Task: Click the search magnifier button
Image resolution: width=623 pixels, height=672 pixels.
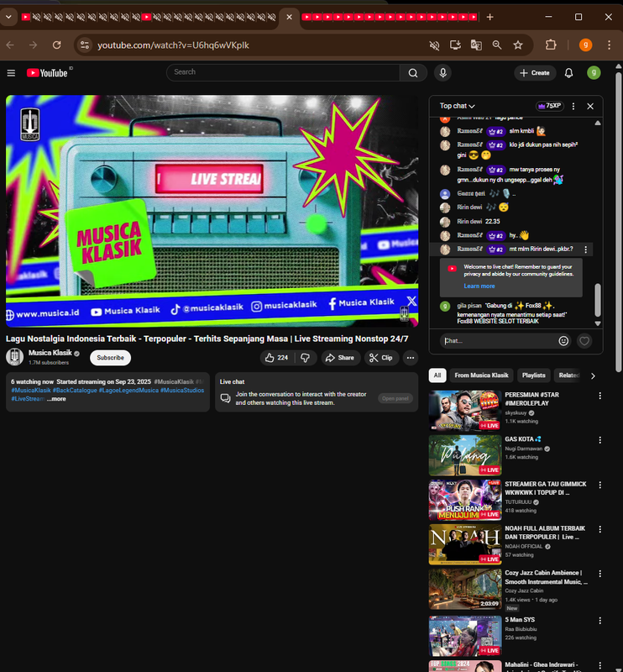Action: tap(413, 73)
